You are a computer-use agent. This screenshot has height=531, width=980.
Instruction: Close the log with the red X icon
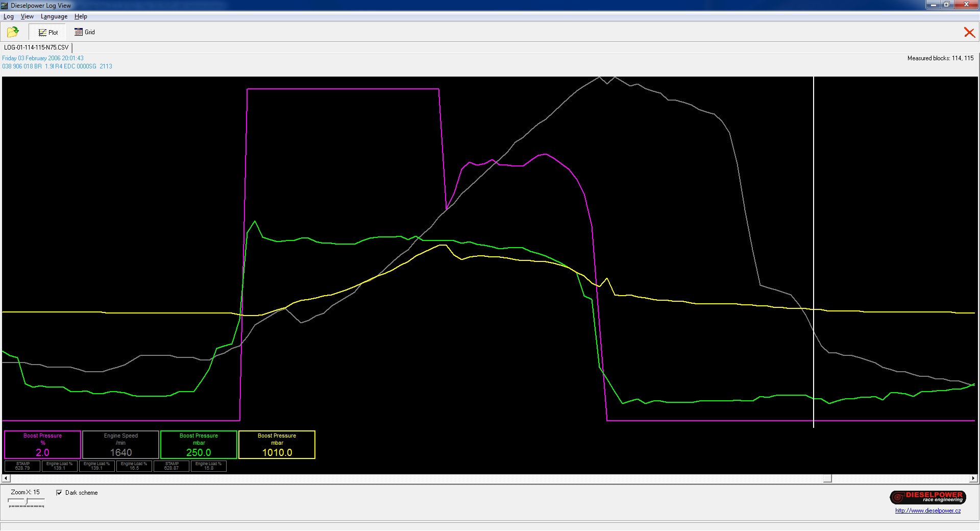click(x=969, y=33)
